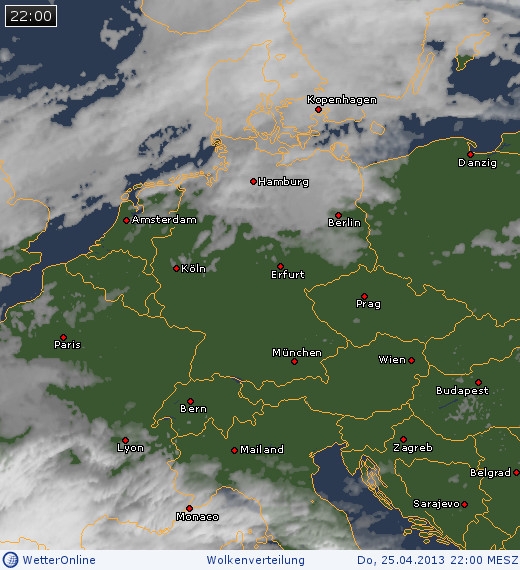The image size is (520, 570).
Task: Click the red marker for Berlin
Action: pos(339,215)
